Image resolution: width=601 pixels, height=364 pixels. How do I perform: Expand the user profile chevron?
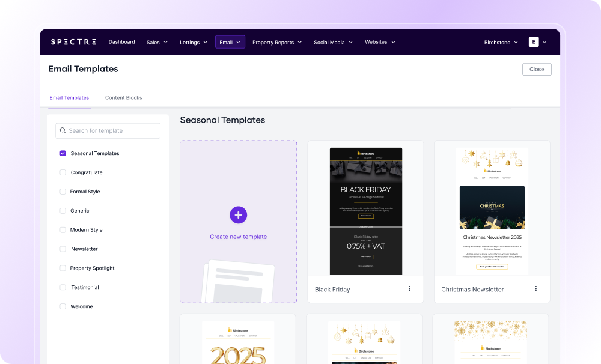click(x=545, y=42)
